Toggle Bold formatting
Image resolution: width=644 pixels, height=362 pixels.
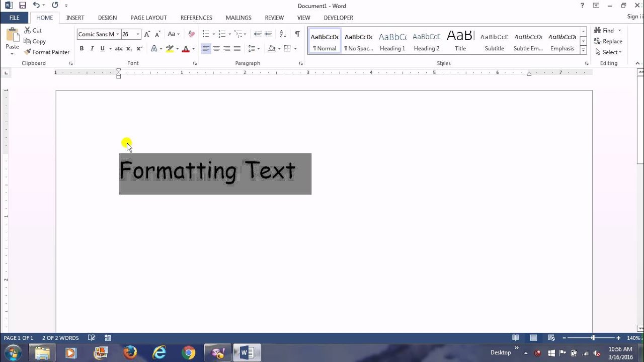pyautogui.click(x=82, y=49)
